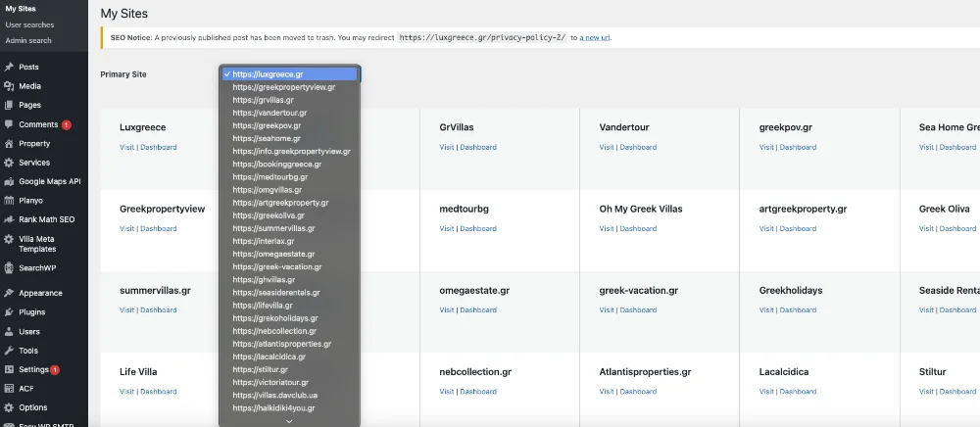The image size is (980, 427).
Task: Select https://luxgreece.gr checked option
Action: pos(268,74)
